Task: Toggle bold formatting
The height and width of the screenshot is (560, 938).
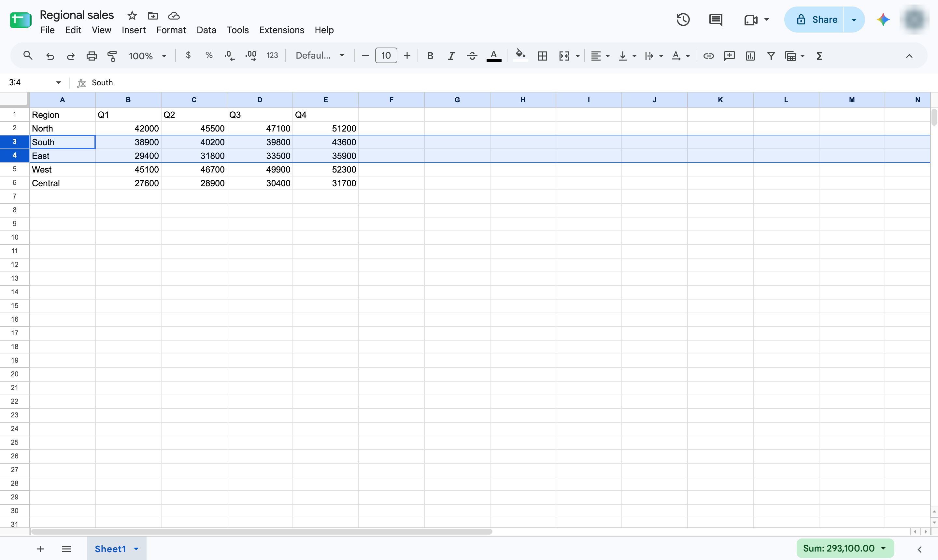Action: tap(430, 56)
